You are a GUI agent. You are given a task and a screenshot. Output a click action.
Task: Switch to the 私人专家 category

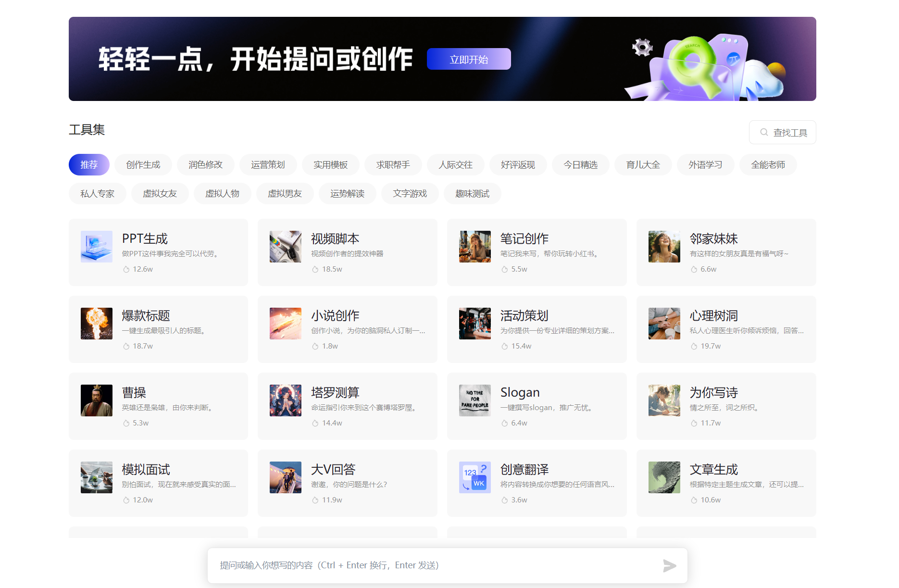click(98, 194)
